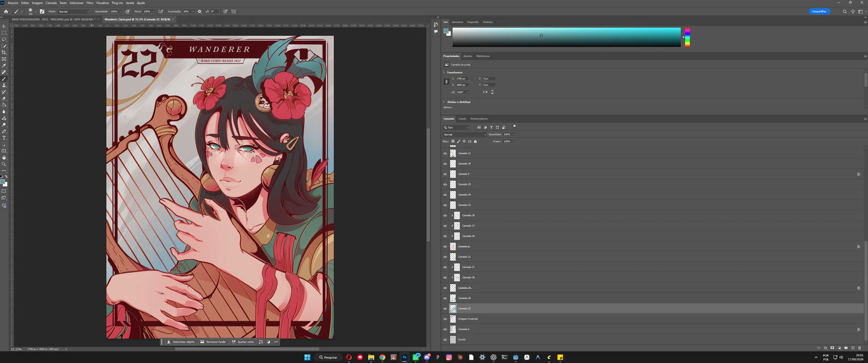Select the Clone Stamp tool
The image size is (868, 363).
(x=4, y=85)
